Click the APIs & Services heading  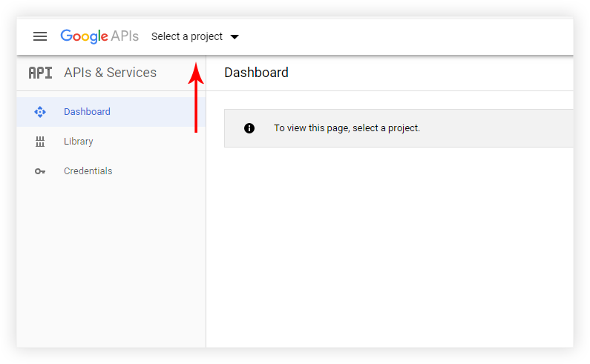[110, 73]
